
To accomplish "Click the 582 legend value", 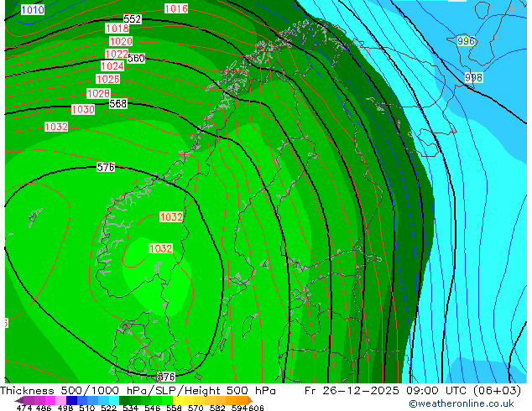I will tap(217, 408).
